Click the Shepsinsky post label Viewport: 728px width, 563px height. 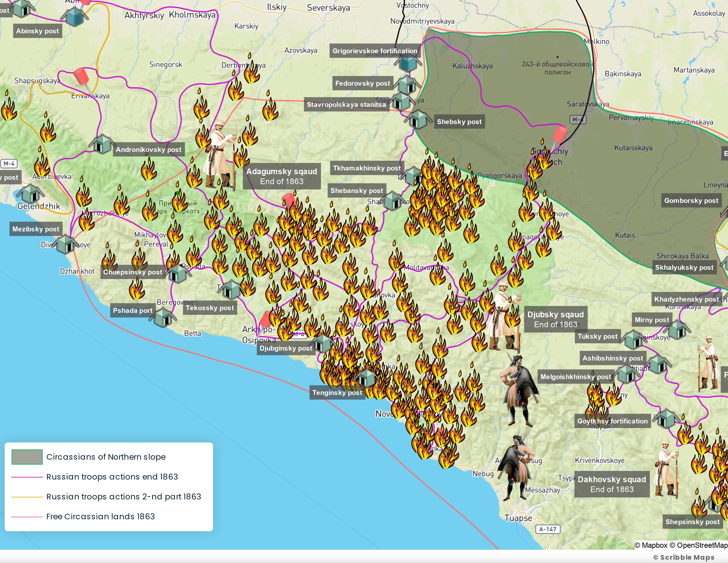tap(693, 522)
